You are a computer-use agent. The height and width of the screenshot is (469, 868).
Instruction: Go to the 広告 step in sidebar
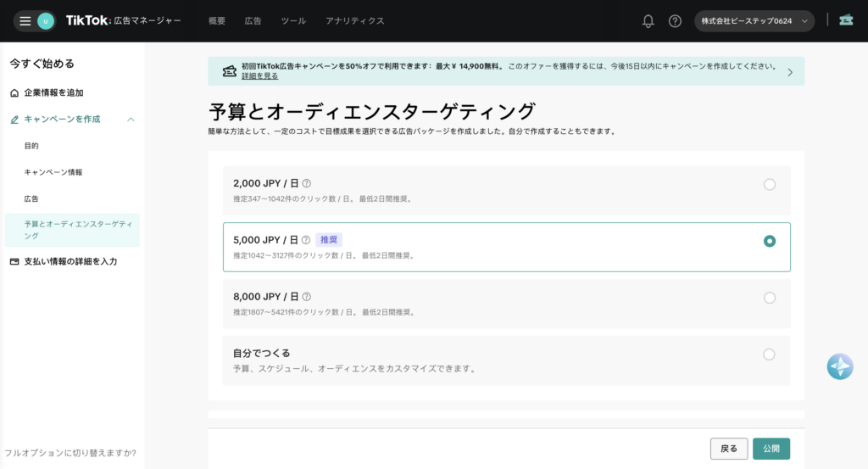(31, 198)
